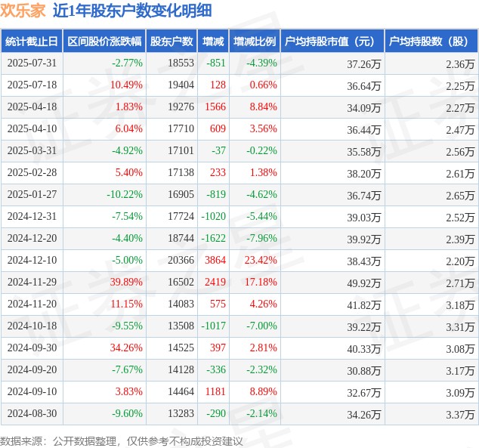Image resolution: width=479 pixels, height=448 pixels.
Task: Click the price change value 39.89%
Action: point(126,283)
